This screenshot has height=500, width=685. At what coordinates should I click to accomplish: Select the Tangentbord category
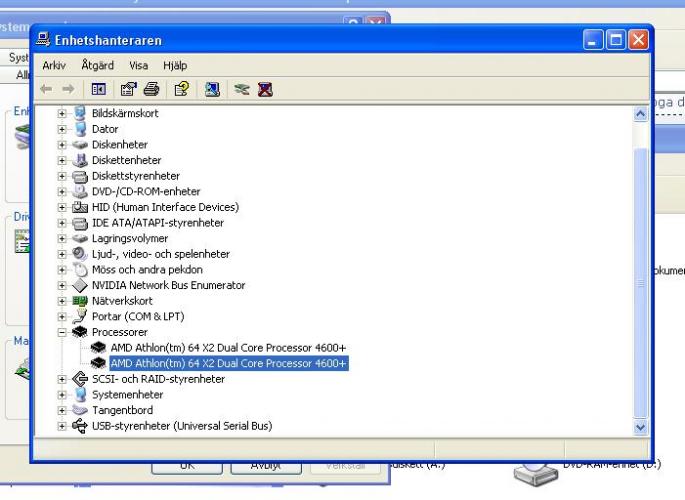pos(123,410)
